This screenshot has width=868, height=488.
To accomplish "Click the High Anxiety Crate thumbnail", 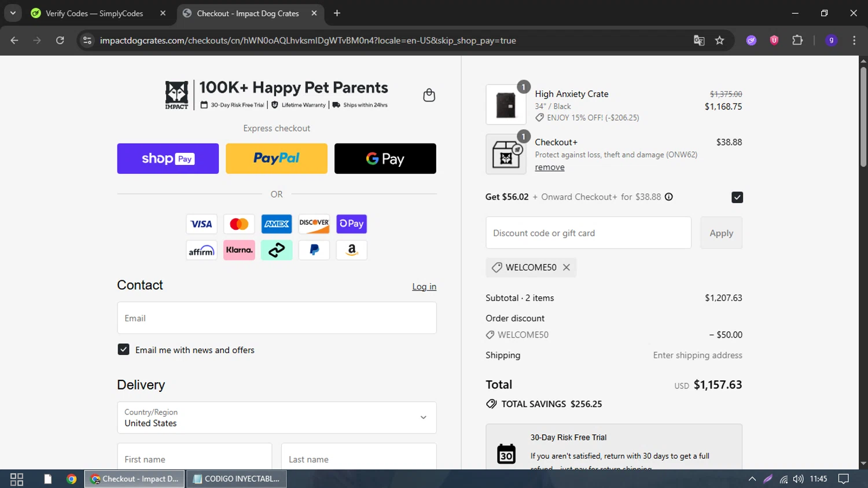I will [x=506, y=105].
